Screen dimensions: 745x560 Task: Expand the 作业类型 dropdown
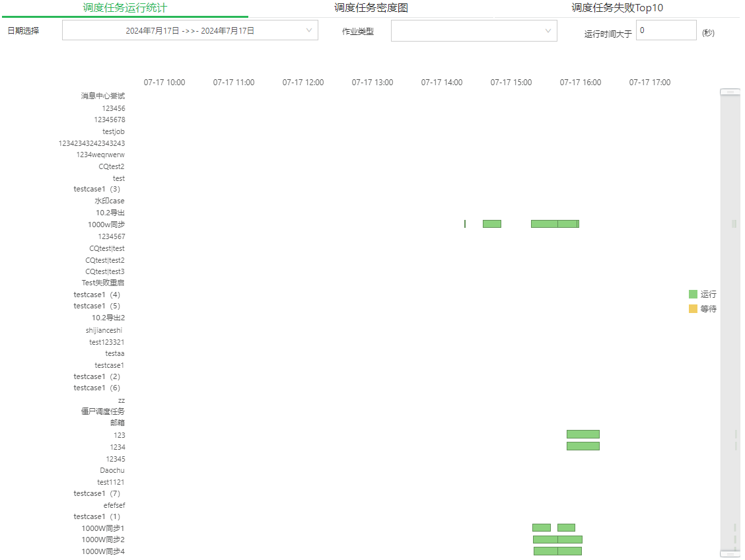pos(474,31)
